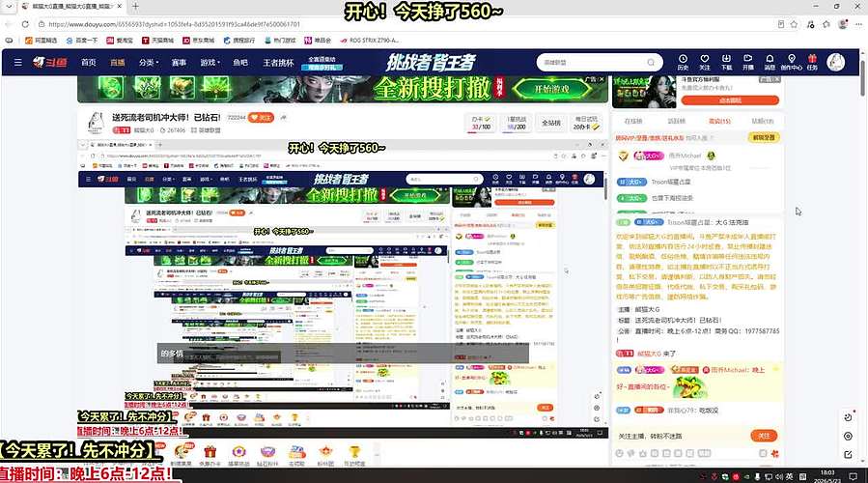This screenshot has height=483, width=868.
Task: Click the search magnifier in Douyu search box
Action: [651, 62]
